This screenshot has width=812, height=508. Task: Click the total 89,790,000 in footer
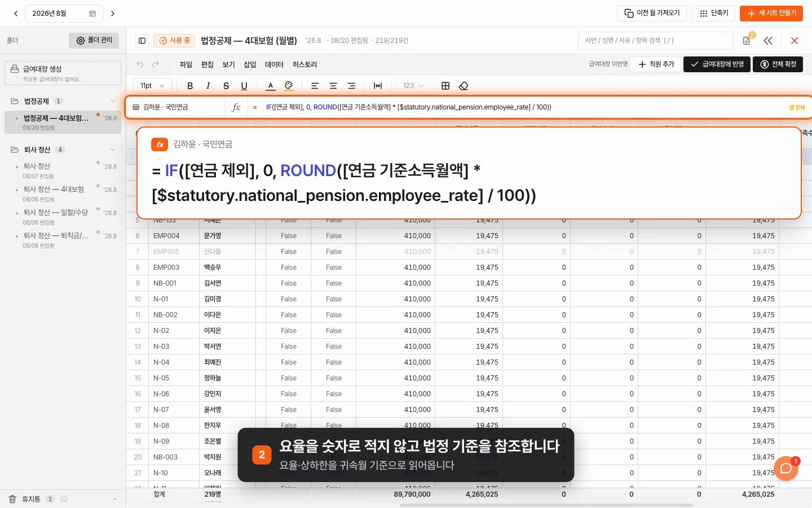pos(412,494)
